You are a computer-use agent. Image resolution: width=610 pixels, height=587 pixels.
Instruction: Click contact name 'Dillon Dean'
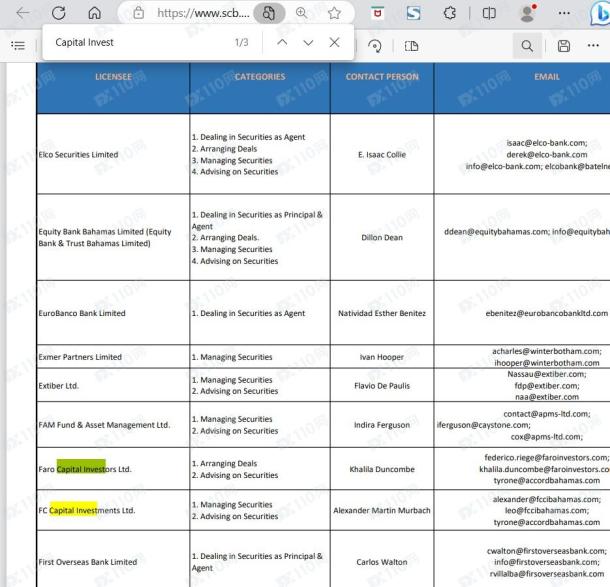point(382,237)
